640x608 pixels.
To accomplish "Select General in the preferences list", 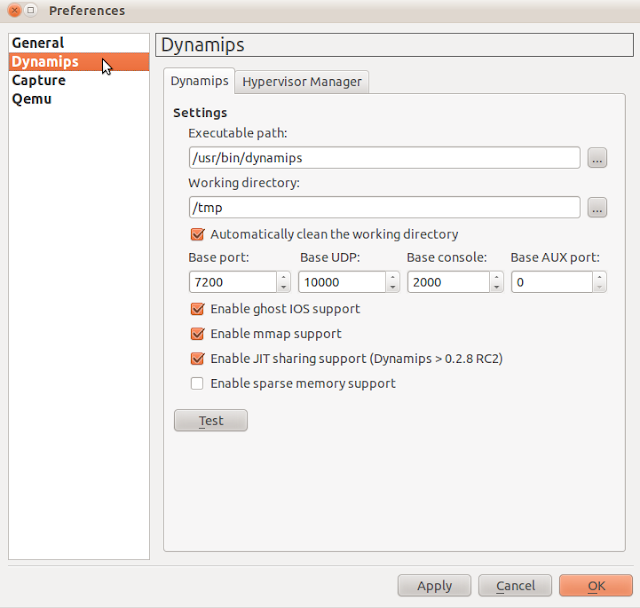I will coord(79,43).
